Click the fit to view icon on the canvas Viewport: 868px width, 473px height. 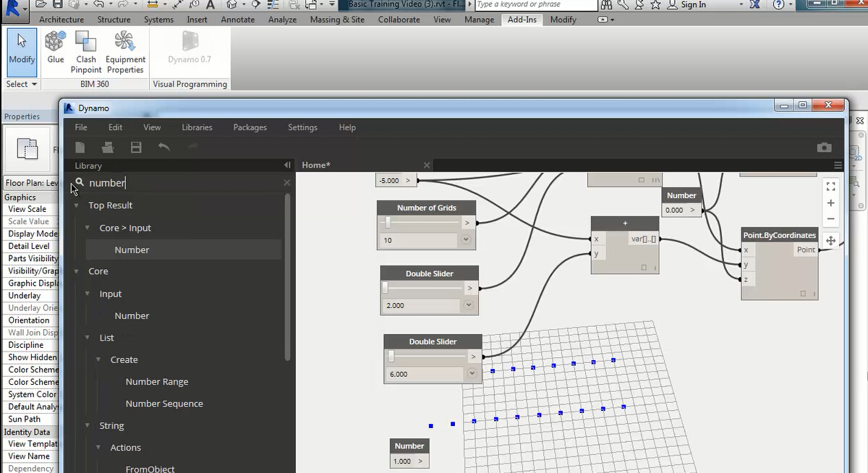[830, 187]
